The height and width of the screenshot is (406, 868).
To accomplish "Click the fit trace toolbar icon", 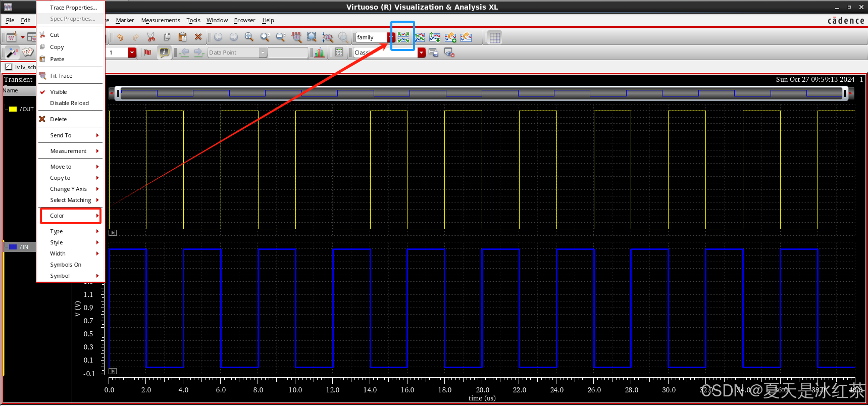I will tap(296, 37).
